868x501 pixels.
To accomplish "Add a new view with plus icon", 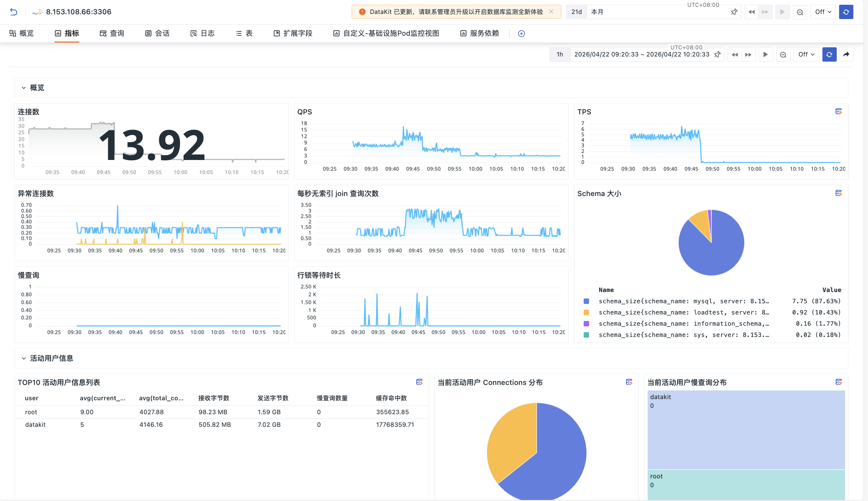I will pos(521,34).
